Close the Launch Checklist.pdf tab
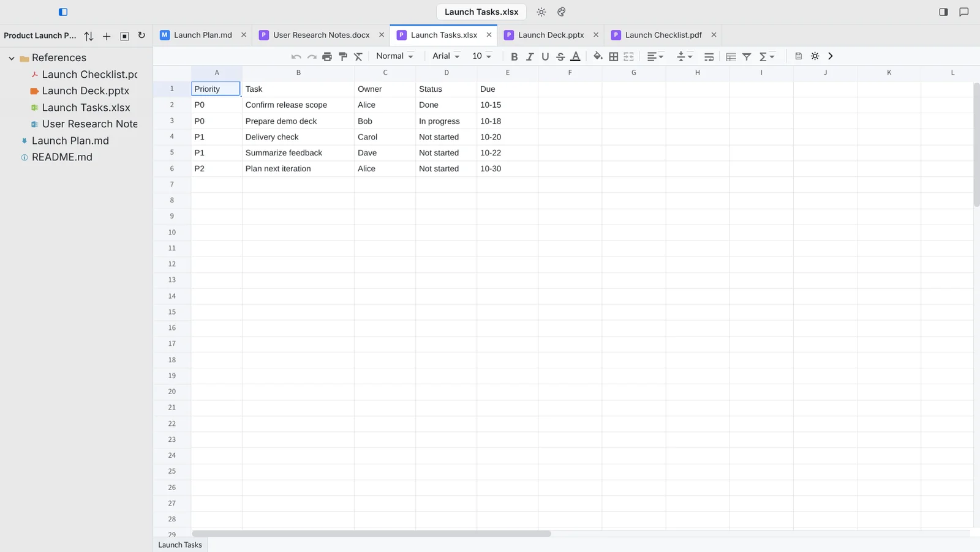This screenshot has height=552, width=980. tap(714, 35)
